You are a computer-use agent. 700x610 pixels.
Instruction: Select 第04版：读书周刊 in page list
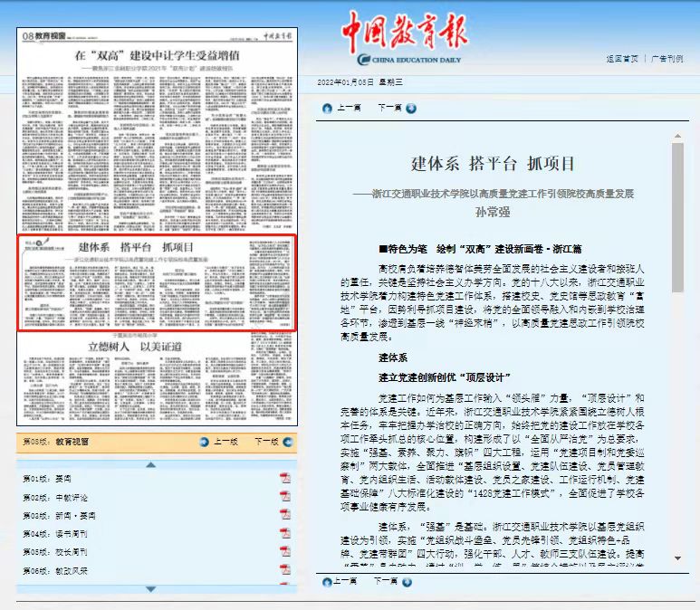pos(55,534)
